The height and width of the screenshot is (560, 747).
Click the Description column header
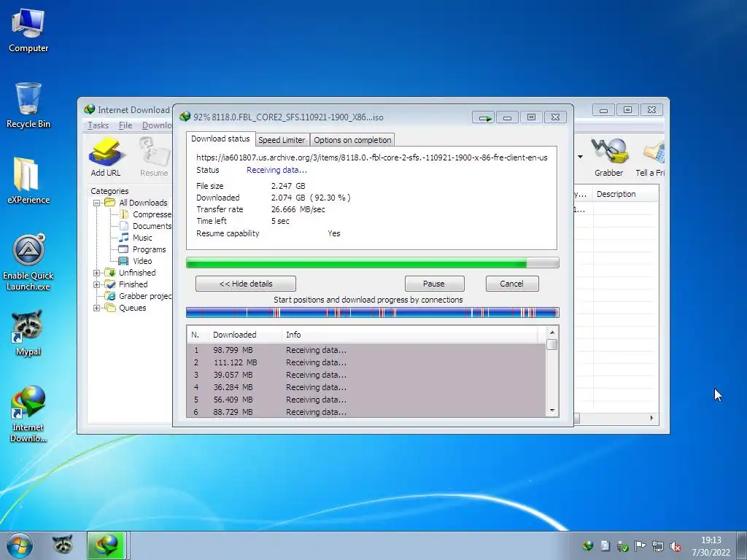626,194
